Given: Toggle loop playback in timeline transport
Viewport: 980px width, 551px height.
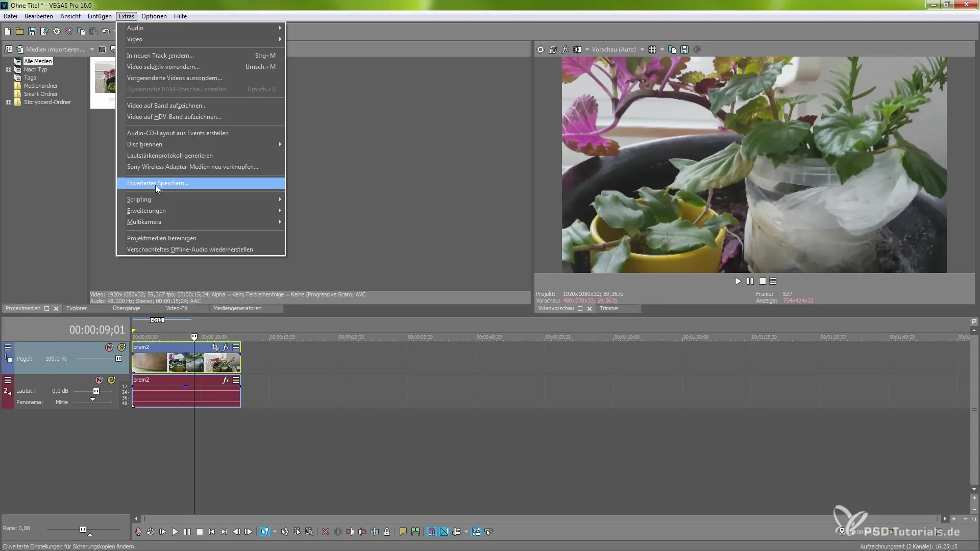Looking at the screenshot, I should [150, 532].
